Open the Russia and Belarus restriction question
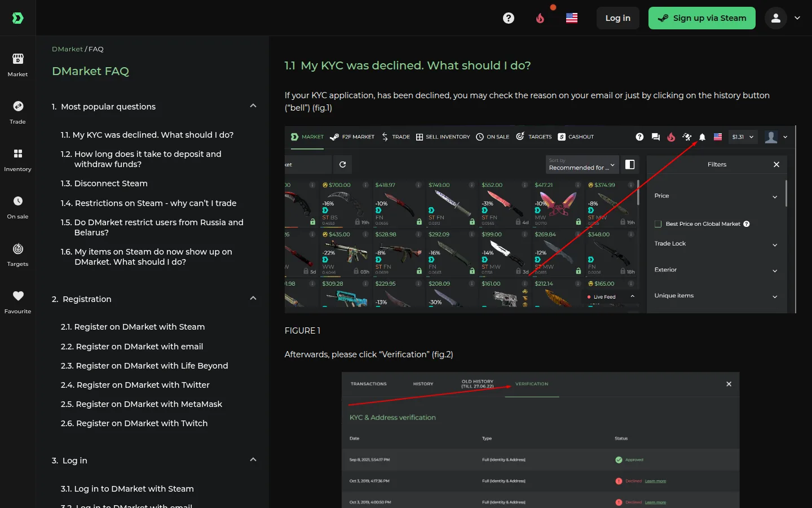This screenshot has height=508, width=812. pos(152,227)
